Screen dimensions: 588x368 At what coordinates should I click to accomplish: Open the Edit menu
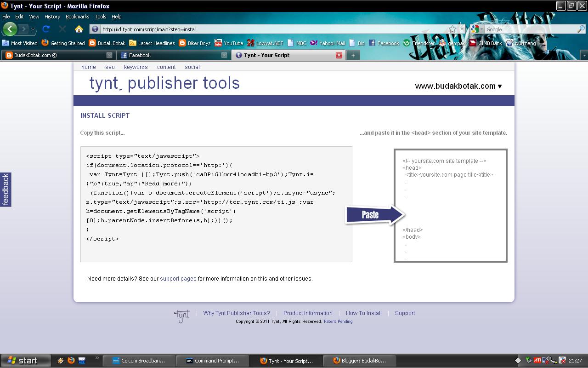(x=19, y=17)
